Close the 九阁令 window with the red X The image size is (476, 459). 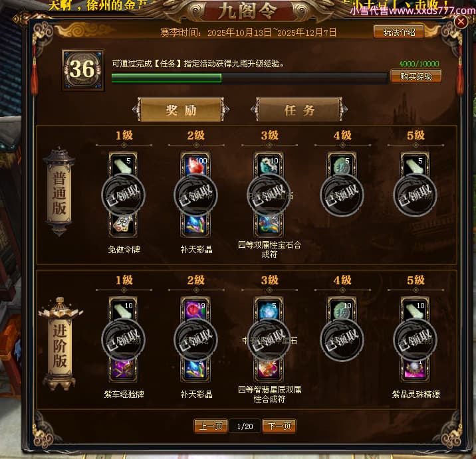(x=461, y=21)
